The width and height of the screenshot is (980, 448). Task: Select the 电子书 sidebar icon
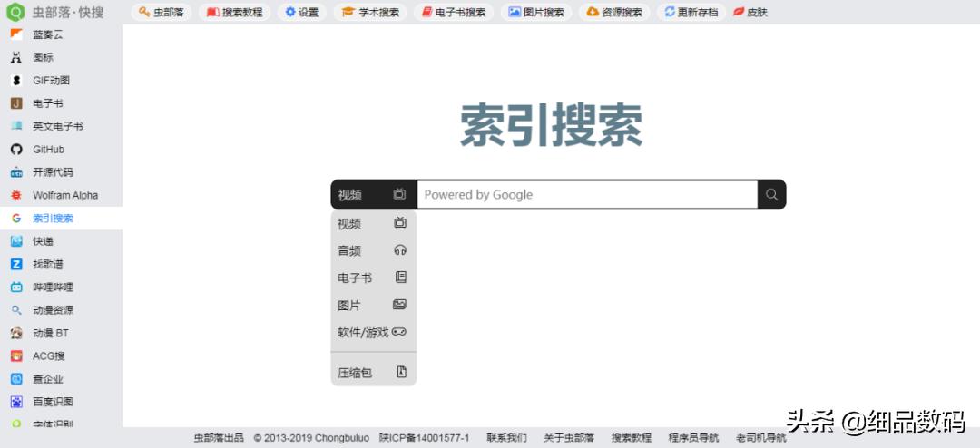click(x=17, y=103)
